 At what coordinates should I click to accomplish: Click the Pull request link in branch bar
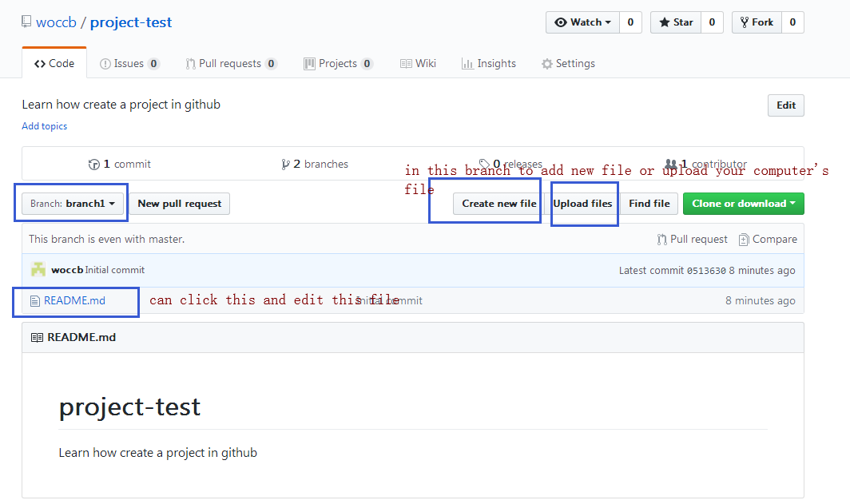tap(693, 239)
